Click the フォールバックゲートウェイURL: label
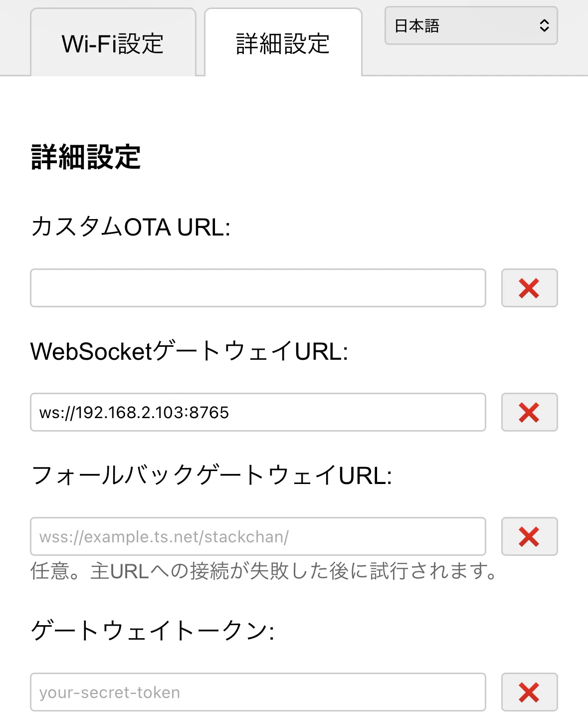The height and width of the screenshot is (715, 588). [x=211, y=476]
